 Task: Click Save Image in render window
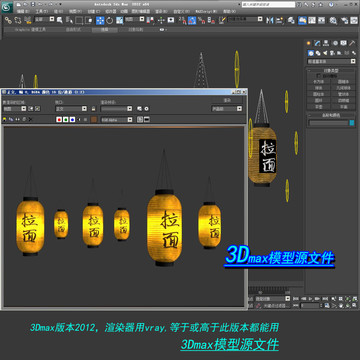pos(4,120)
